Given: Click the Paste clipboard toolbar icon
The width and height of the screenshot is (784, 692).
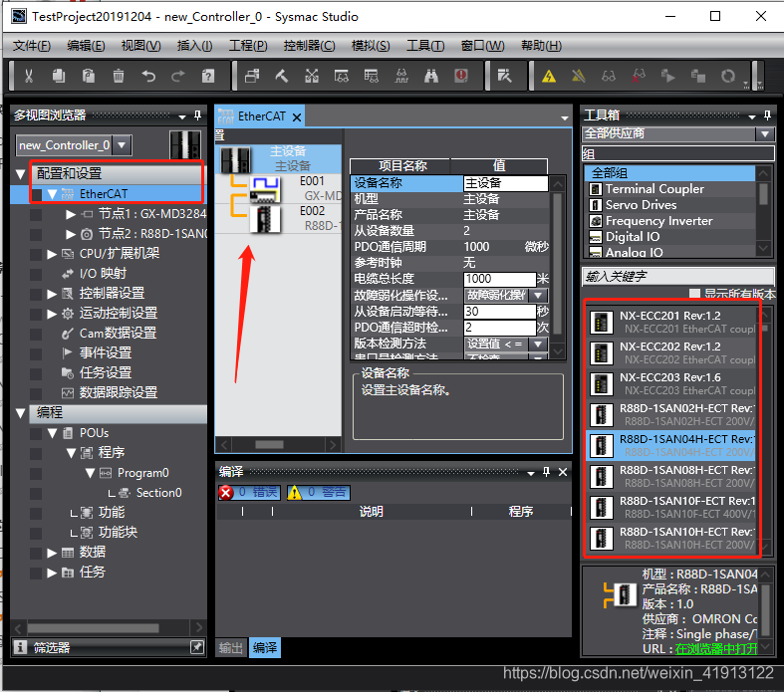Looking at the screenshot, I should tap(89, 76).
